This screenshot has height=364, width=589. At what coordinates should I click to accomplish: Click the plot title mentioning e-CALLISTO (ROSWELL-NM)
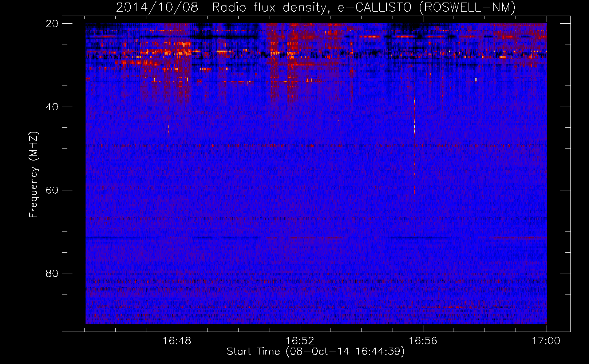click(316, 7)
